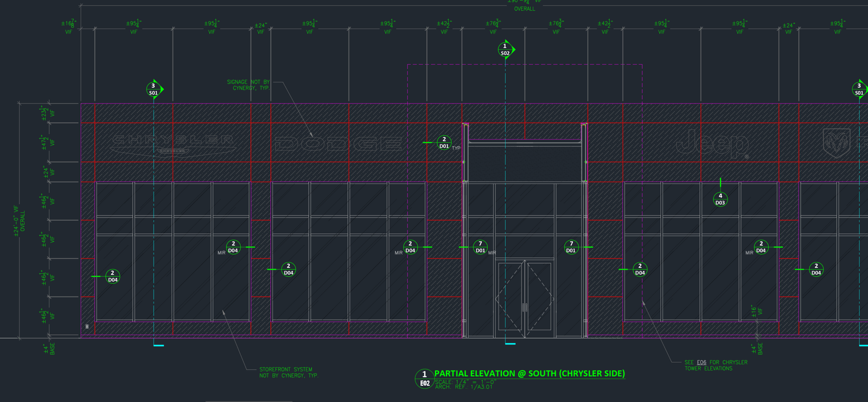Screen dimensions: 868x402
Task: Select the 'PARTIAL ELEVATION @ SOUTH (CHRYSLER SIDE)' title
Action: [x=529, y=374]
